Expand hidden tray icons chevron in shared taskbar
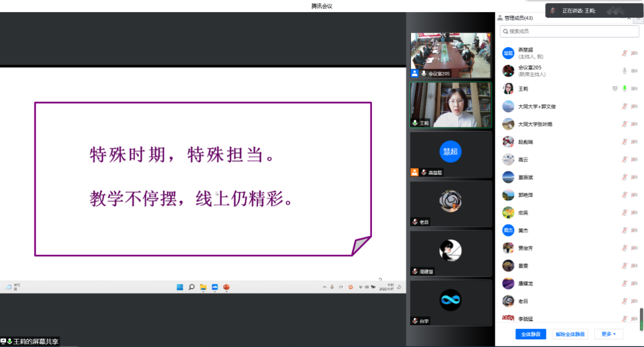Screen dimensions: 644x347 [x=325, y=287]
